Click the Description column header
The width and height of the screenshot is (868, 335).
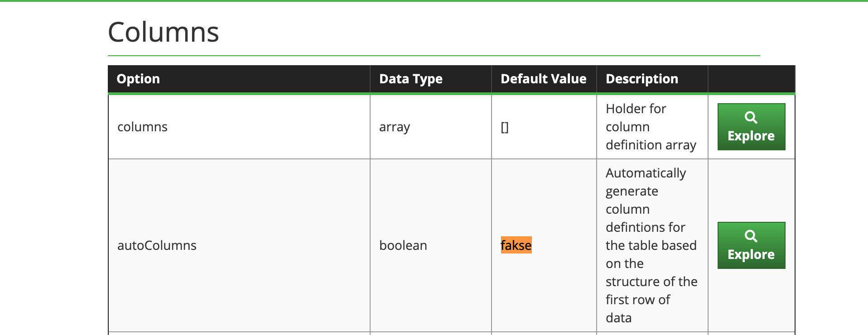coord(641,79)
